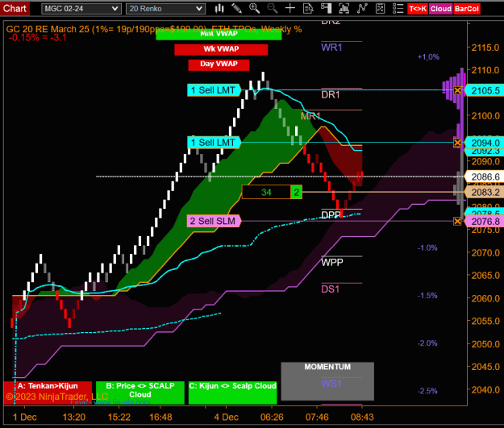Screen dimensions: 504x428
Task: Click the DPP pivot label
Action: point(331,215)
